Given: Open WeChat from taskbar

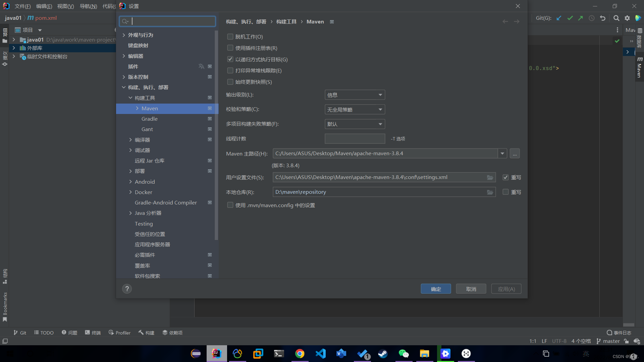Looking at the screenshot, I should pyautogui.click(x=404, y=354).
